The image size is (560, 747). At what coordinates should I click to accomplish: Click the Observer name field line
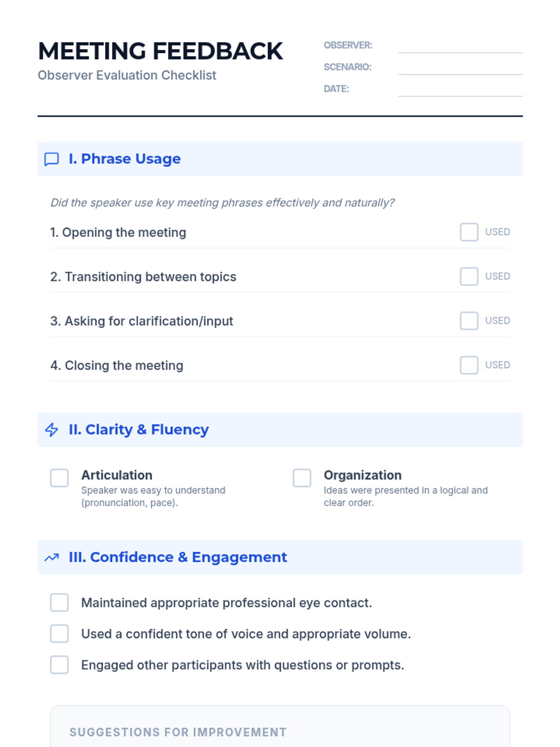[460, 47]
